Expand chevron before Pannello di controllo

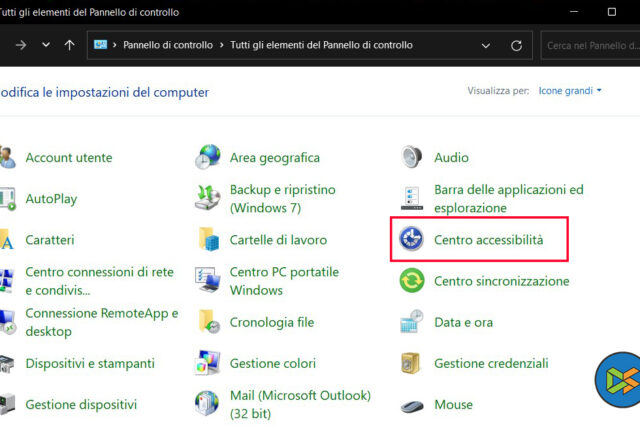coord(115,45)
